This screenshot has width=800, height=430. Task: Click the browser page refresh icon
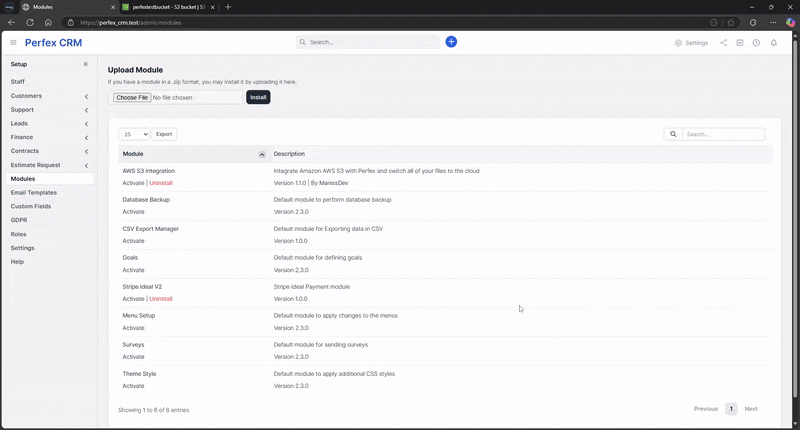tap(30, 22)
